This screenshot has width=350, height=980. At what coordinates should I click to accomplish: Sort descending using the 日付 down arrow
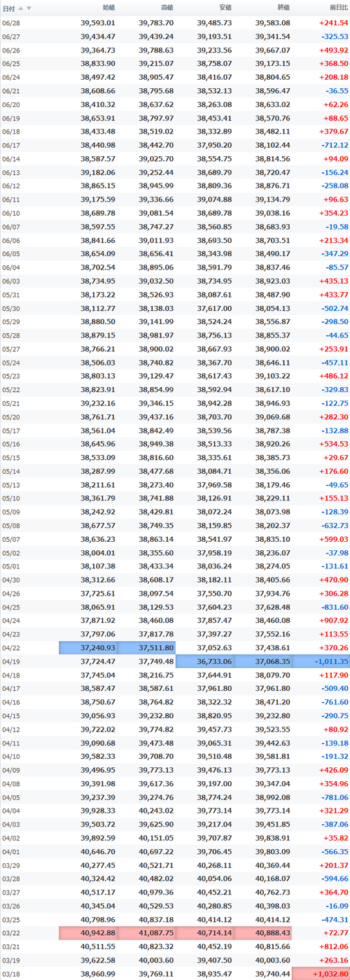[28, 8]
